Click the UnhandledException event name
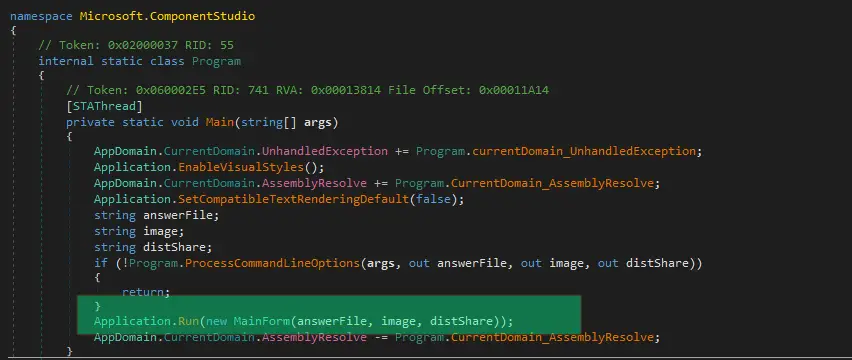Screen dimensions: 852x360 tap(325, 151)
